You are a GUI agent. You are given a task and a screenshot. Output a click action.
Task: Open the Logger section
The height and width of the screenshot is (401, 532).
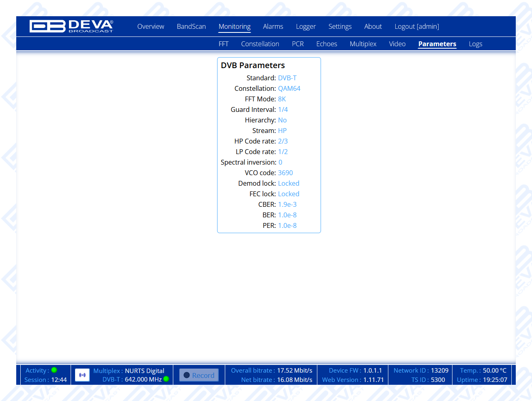306,27
